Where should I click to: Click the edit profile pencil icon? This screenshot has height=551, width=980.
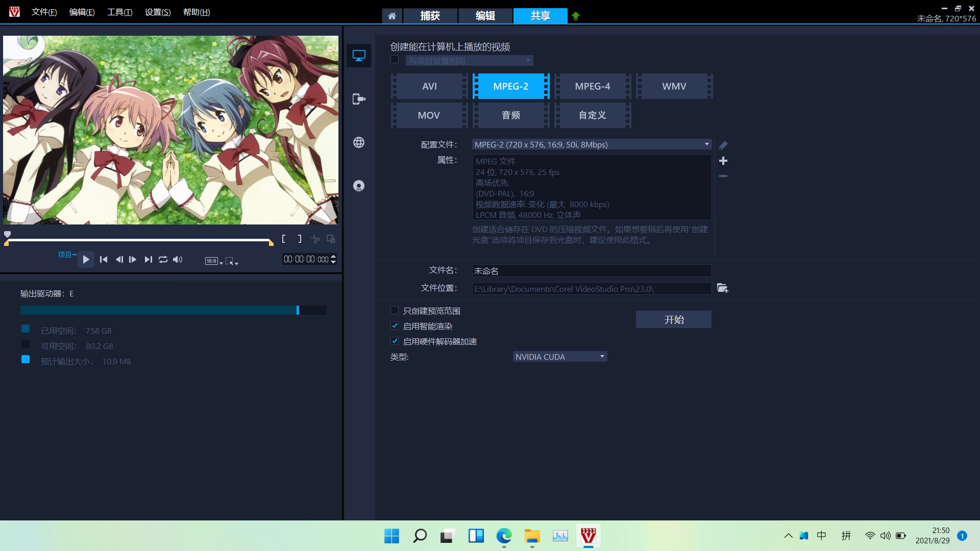coord(723,145)
